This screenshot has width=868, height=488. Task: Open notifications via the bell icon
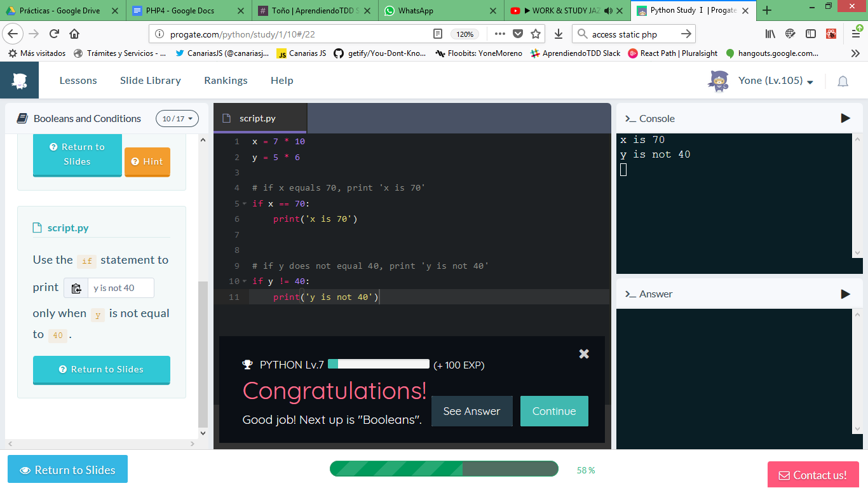click(x=843, y=81)
